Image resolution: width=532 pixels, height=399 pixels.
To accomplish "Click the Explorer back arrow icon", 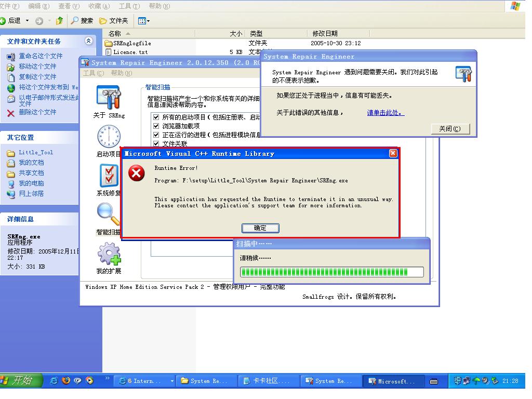I will click(3, 21).
